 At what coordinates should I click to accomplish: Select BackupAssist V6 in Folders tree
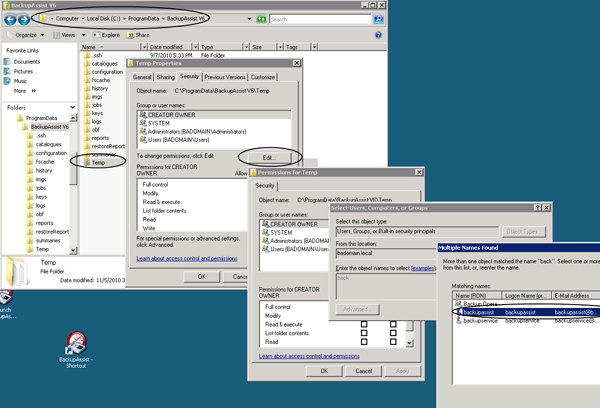[x=46, y=127]
